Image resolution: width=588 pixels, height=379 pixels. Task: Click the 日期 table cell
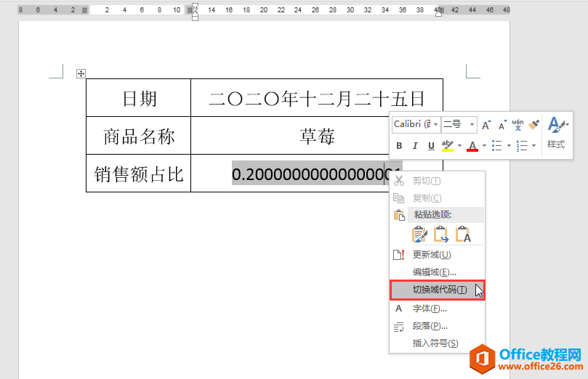139,98
